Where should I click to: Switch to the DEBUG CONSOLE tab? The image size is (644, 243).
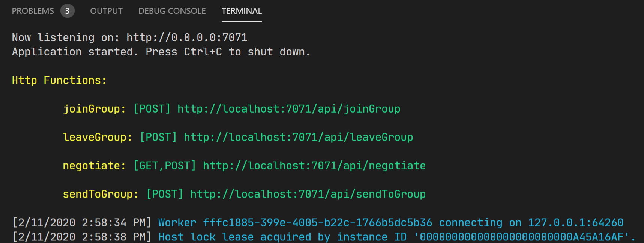[172, 11]
